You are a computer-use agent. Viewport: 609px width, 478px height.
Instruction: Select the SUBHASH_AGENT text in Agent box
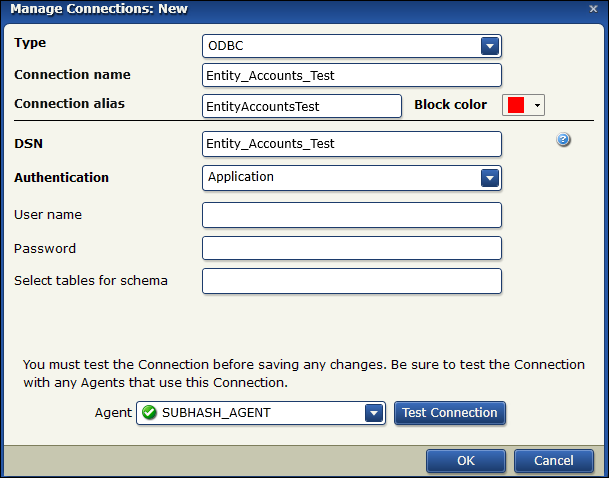coord(216,413)
